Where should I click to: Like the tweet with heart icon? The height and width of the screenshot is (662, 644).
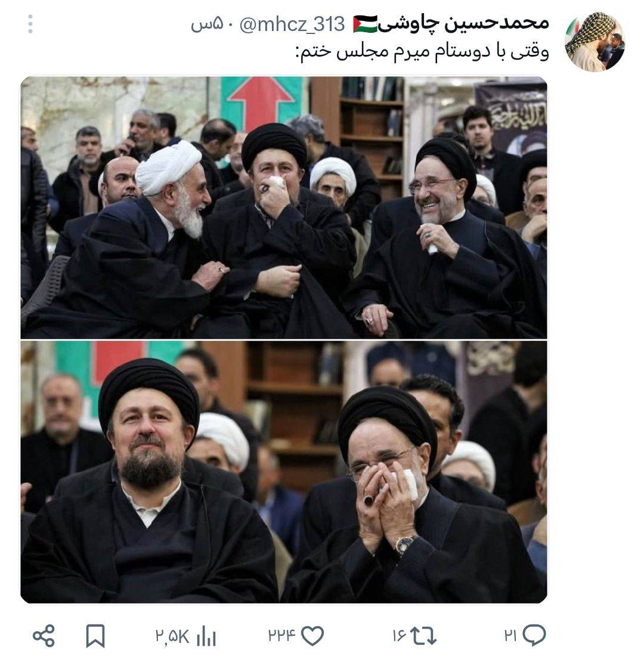coord(312,635)
